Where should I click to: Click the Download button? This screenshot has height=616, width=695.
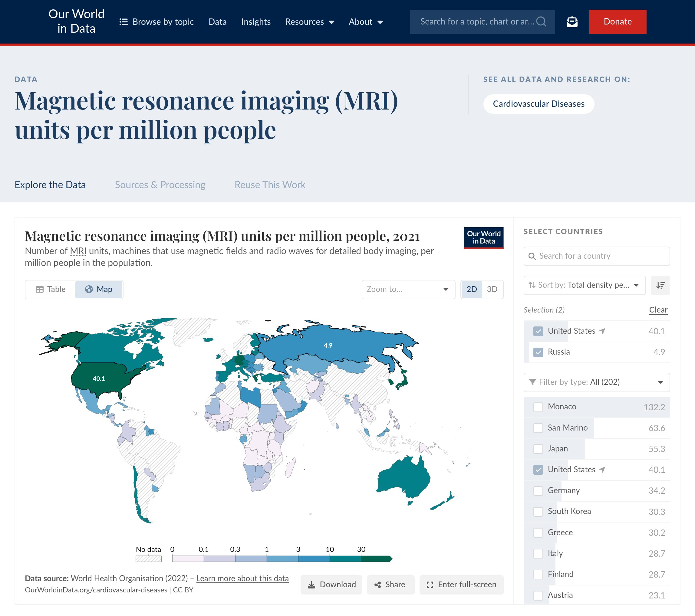pos(331,585)
